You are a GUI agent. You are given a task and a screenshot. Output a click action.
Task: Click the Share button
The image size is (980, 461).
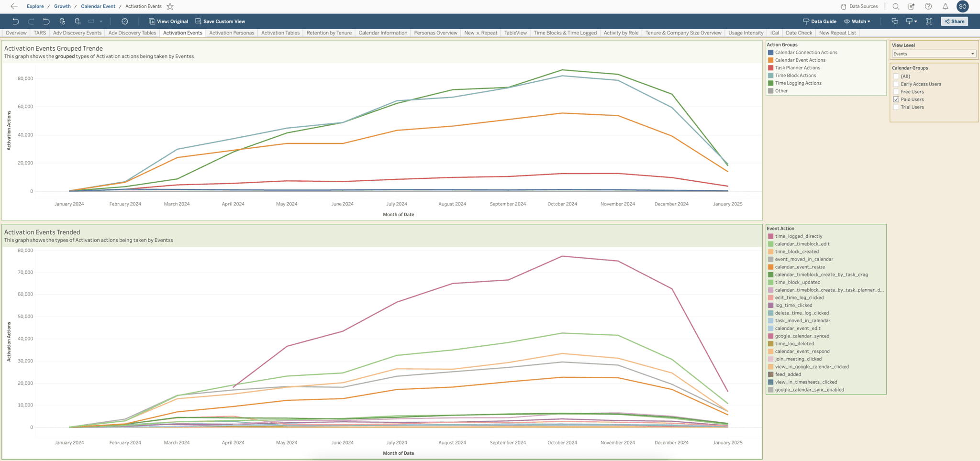coord(954,21)
